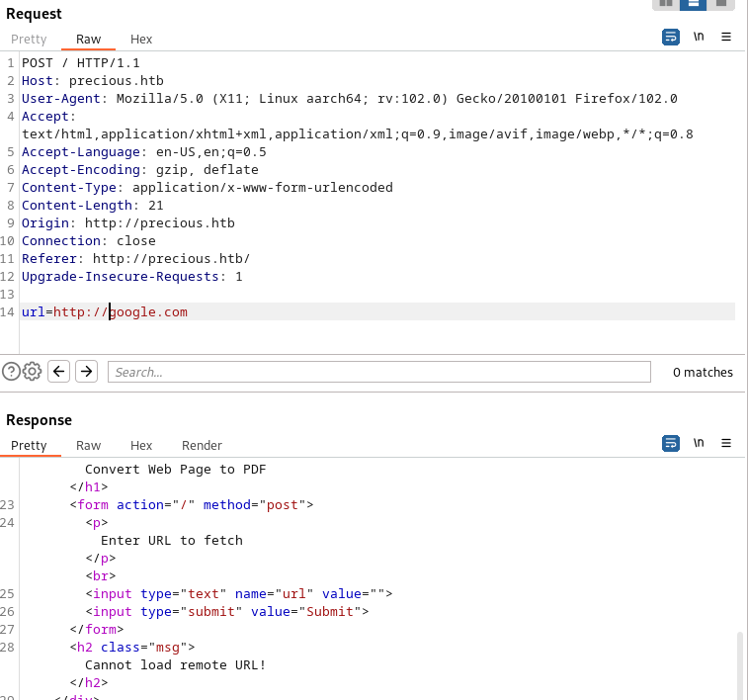Open Request panel hamburger options menu
The width and height of the screenshot is (748, 700).
(x=726, y=37)
